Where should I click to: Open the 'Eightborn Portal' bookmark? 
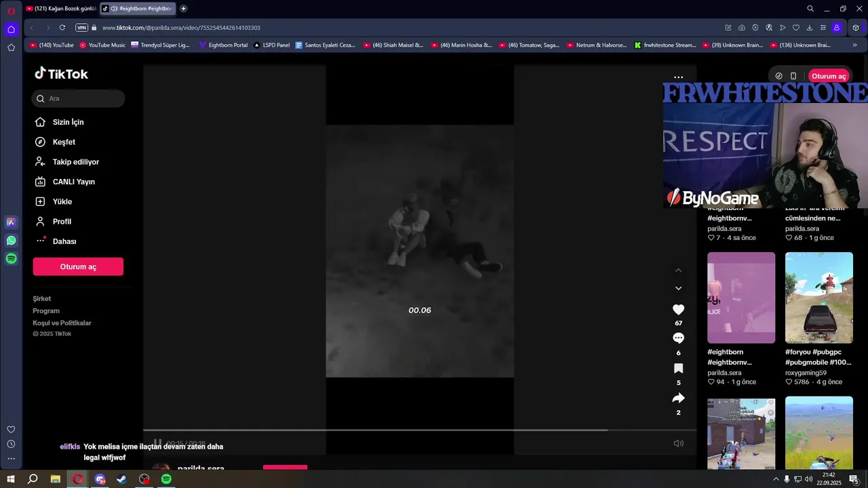[223, 45]
